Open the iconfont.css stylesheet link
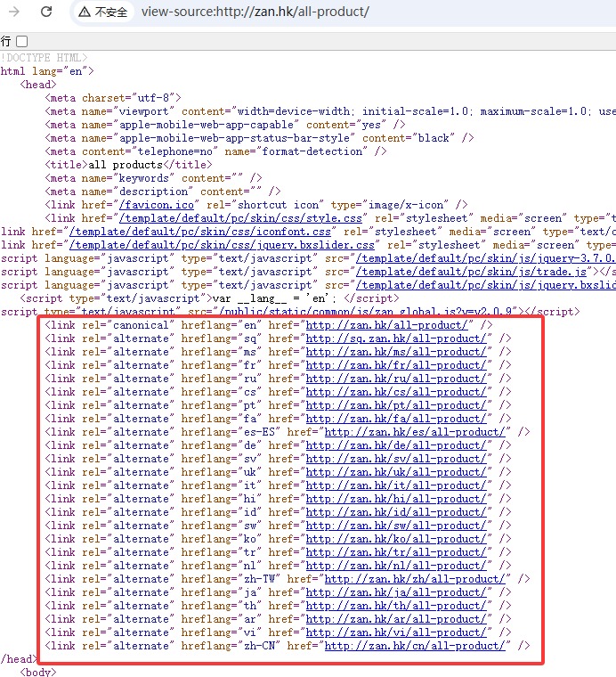Screen dimensions: 616x677 [200, 232]
